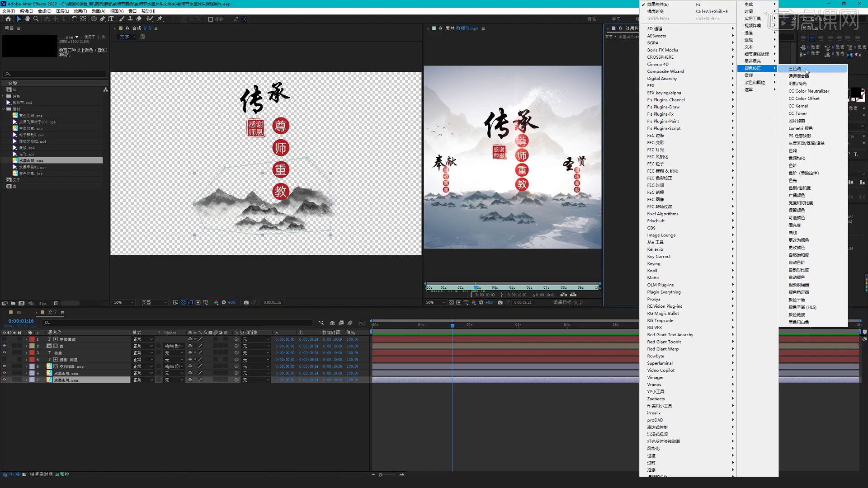Click current time 0:00:01:16 in timeline
Image resolution: width=868 pixels, height=488 pixels.
(x=21, y=321)
